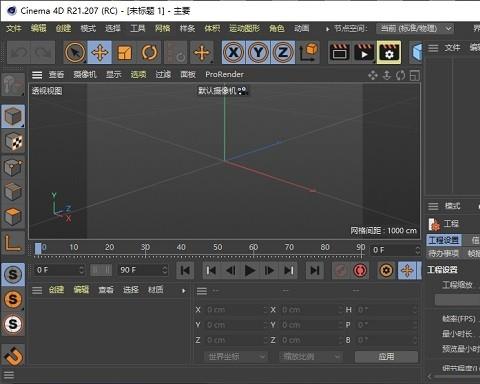Image resolution: width=480 pixels, height=384 pixels.
Task: Open the viewport hamburger menu
Action: (37, 75)
